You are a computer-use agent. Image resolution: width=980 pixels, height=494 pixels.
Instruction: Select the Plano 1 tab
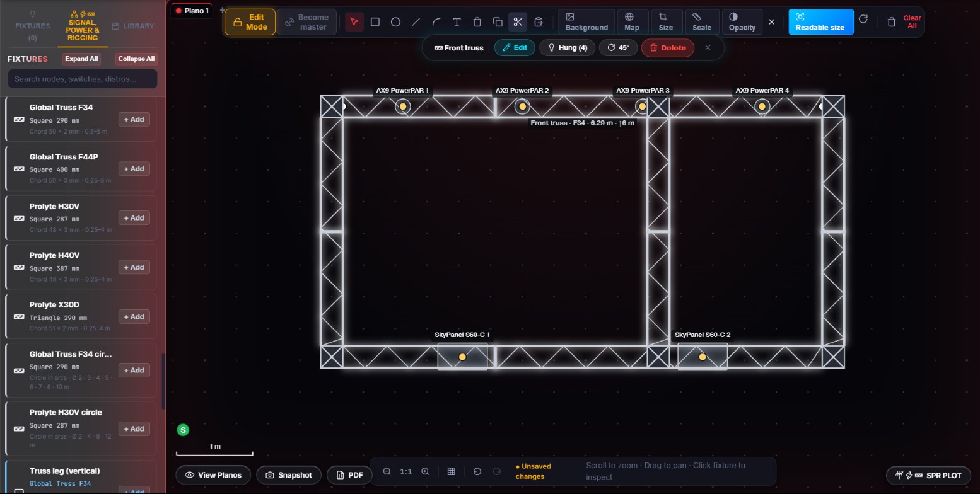(192, 11)
